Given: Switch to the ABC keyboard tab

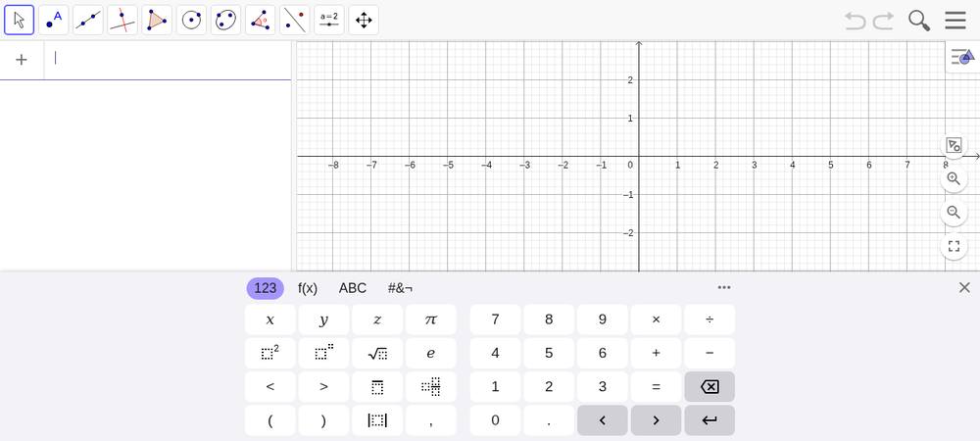Looking at the screenshot, I should pos(353,288).
